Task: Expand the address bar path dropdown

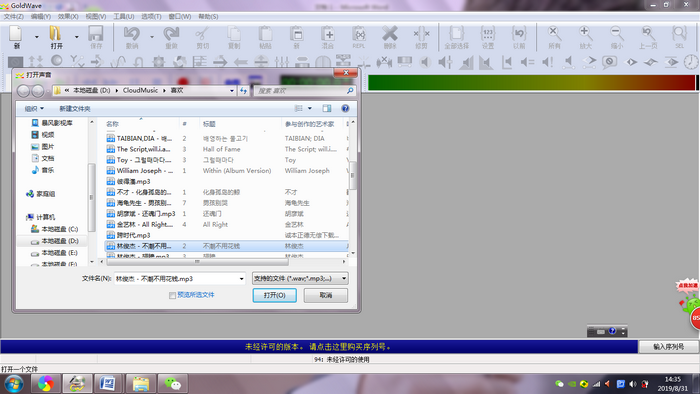Action: tap(232, 91)
